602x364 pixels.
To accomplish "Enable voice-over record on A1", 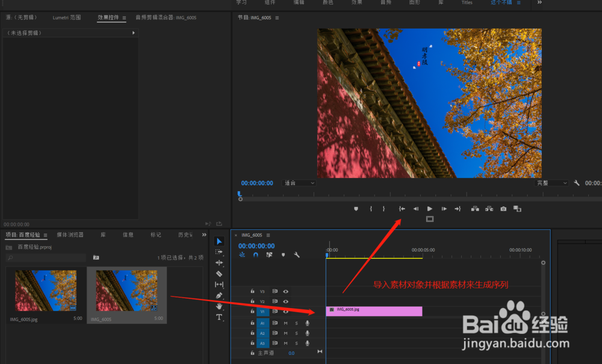I will coord(308,323).
